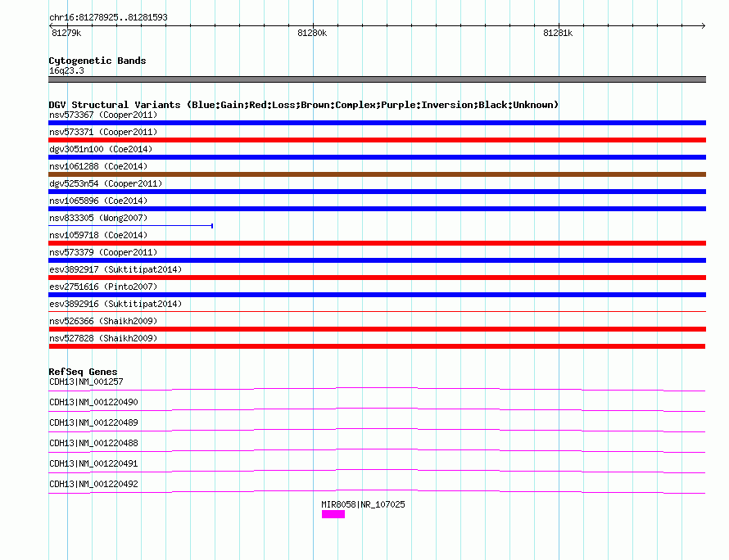
Task: Click the CDH13|NM_001220491 transcript label
Action: tap(93, 463)
